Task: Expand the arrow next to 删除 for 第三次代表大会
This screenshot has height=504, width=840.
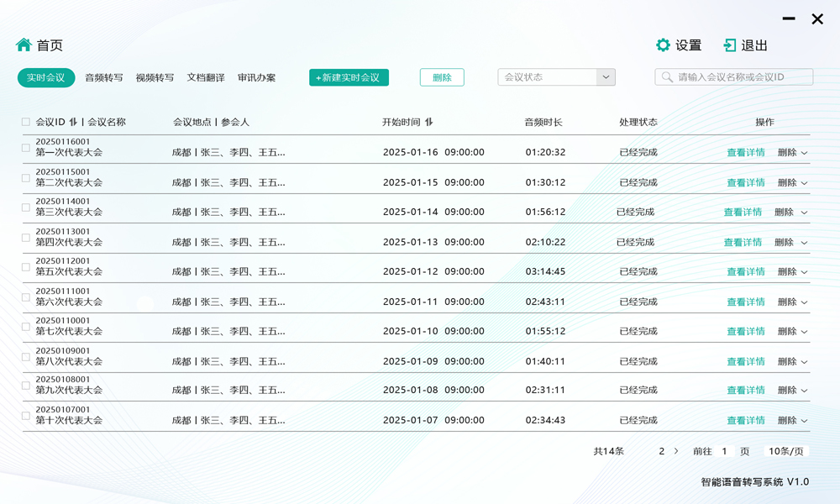Action: click(x=804, y=213)
